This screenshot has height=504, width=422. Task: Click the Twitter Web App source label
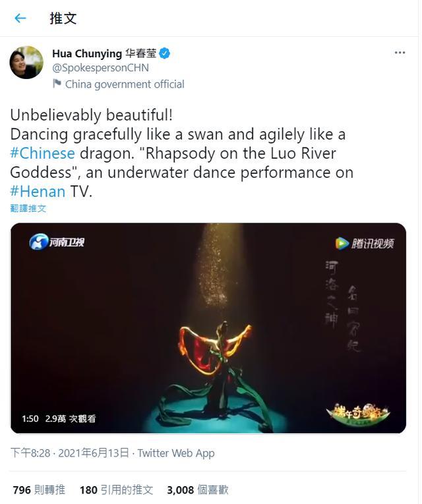176,453
